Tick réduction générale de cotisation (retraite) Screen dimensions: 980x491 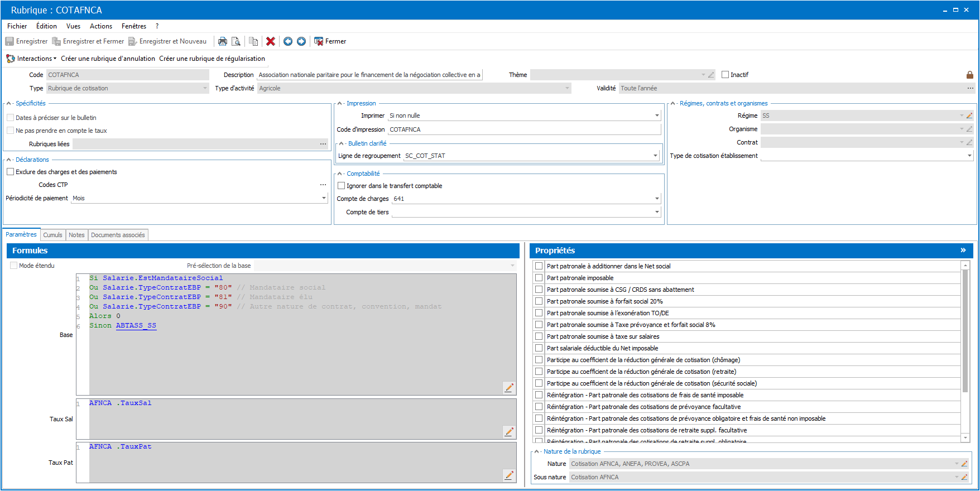(539, 372)
